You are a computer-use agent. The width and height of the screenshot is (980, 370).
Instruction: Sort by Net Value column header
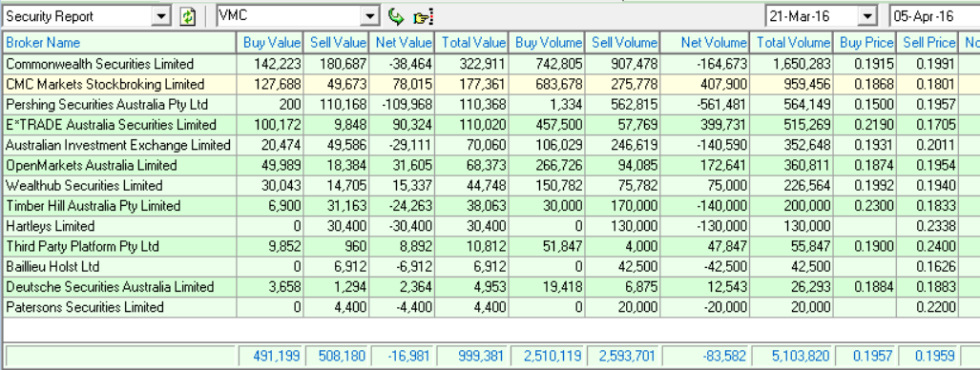[402, 43]
